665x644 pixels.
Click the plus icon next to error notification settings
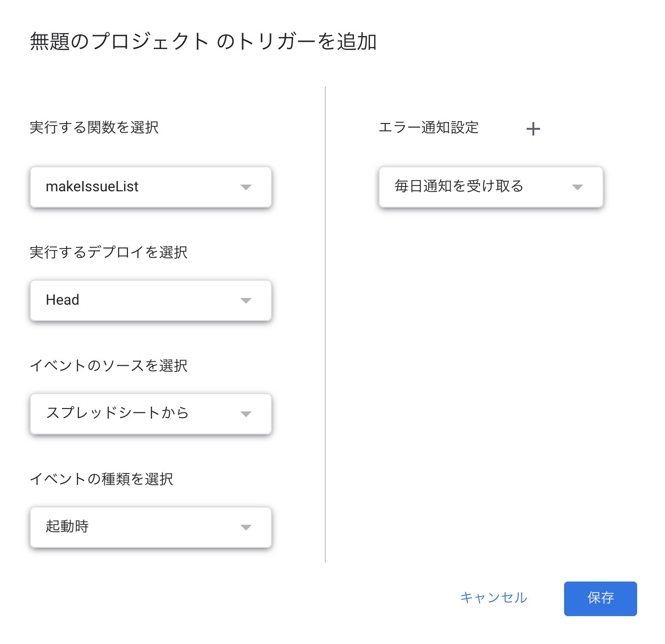tap(533, 128)
